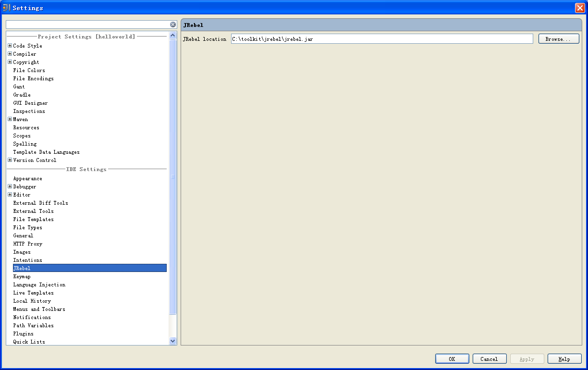Screen dimensions: 588x370
Task: Open Keymap settings
Action: click(x=22, y=276)
